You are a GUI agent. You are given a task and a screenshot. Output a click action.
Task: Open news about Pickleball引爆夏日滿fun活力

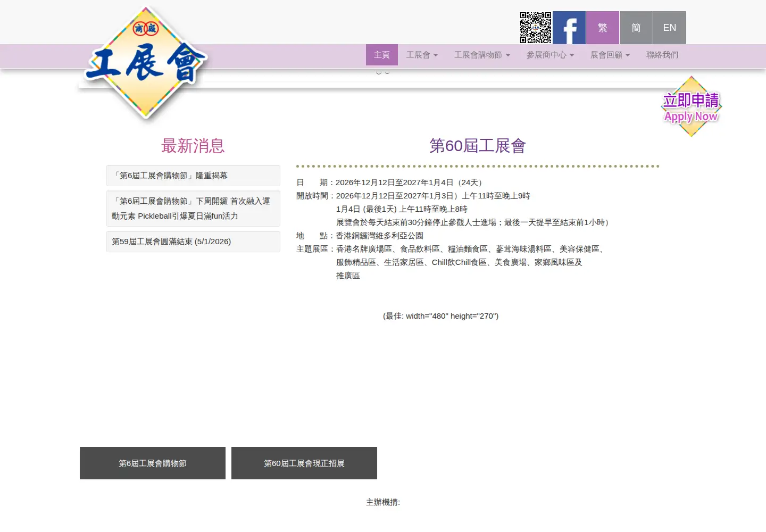[x=193, y=209]
